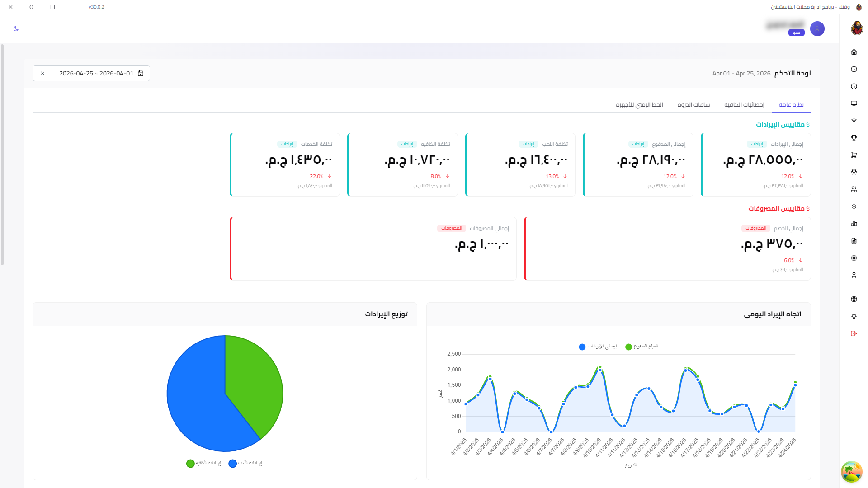Screen dimensions: 868x488
Task: Click the globe language icon in sidebar
Action: pyautogui.click(x=854, y=299)
